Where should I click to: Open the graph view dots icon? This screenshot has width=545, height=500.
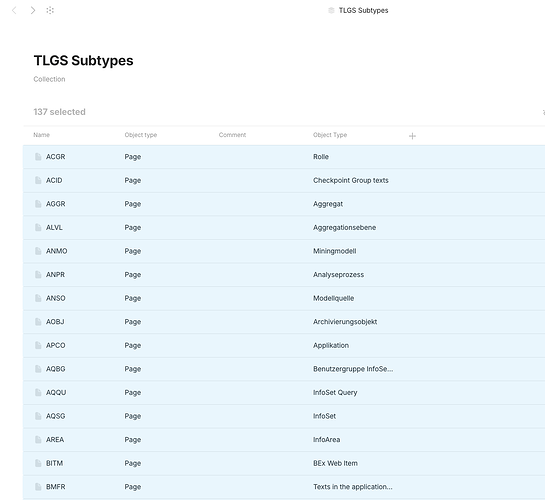[50, 10]
